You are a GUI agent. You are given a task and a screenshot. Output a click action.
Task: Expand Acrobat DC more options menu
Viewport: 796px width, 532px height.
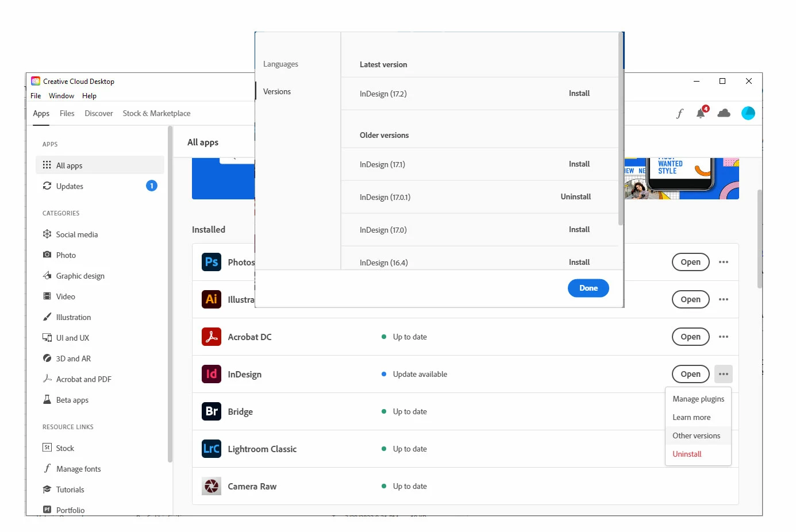pyautogui.click(x=724, y=337)
